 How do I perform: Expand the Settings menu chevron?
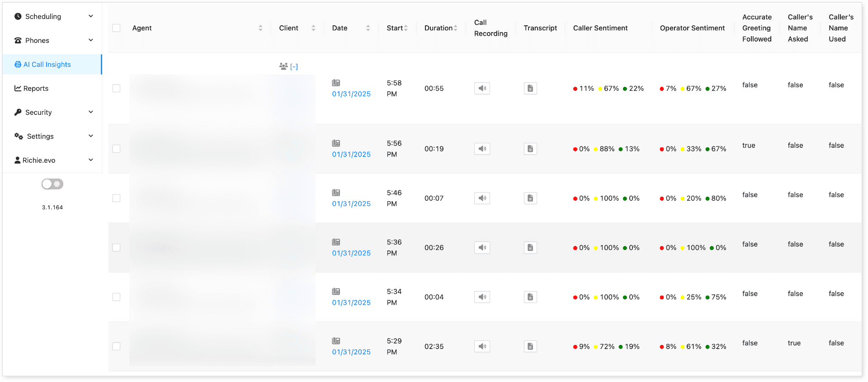point(91,136)
